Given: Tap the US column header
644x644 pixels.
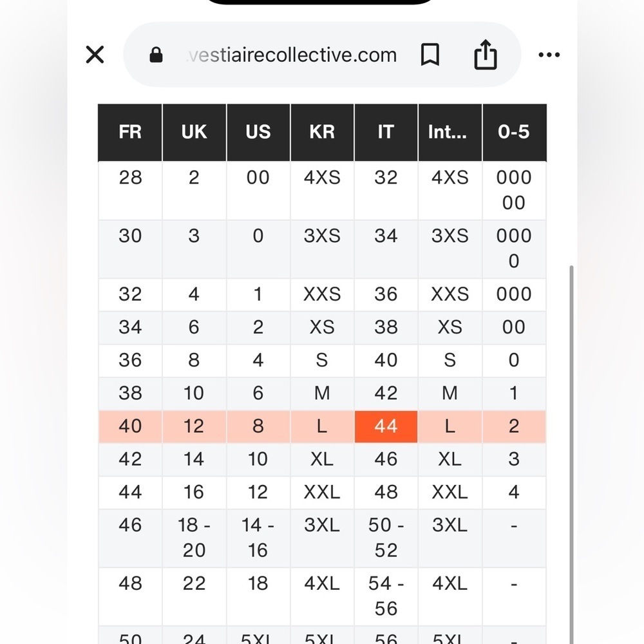Looking at the screenshot, I should point(258,132).
